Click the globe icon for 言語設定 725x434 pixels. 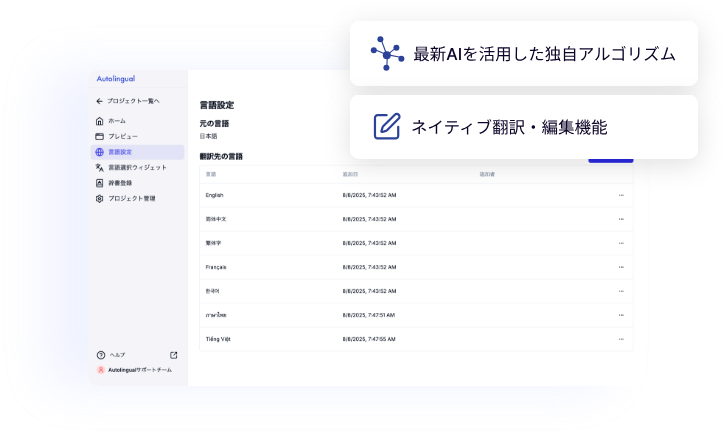click(99, 152)
